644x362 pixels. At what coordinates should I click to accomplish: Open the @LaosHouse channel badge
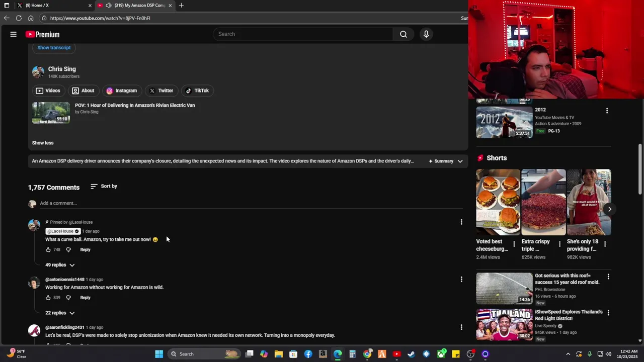(63, 231)
